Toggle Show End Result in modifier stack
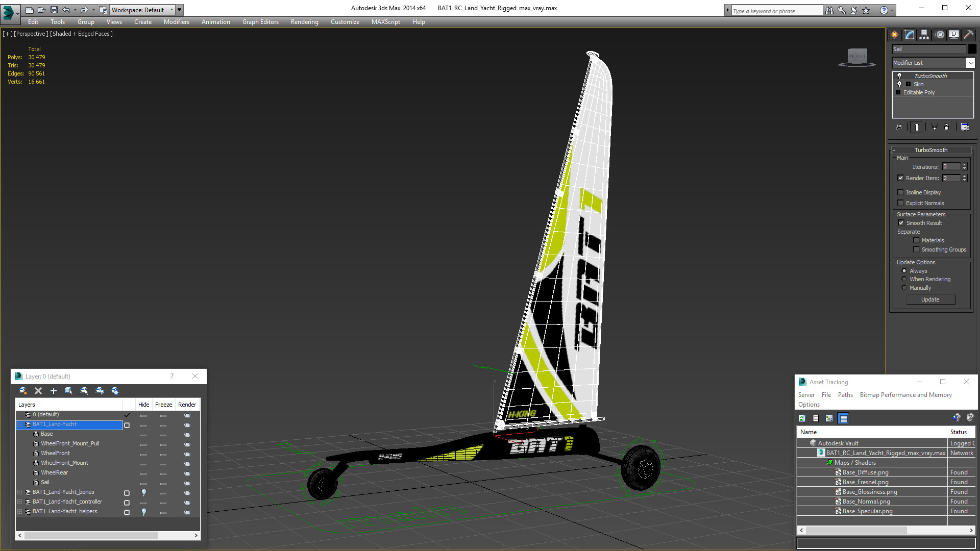This screenshot has width=980, height=551. [917, 127]
